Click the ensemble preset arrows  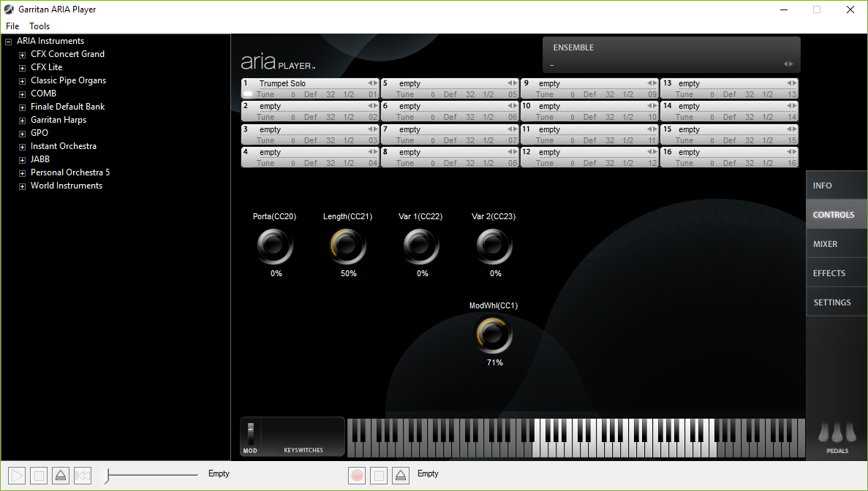788,64
